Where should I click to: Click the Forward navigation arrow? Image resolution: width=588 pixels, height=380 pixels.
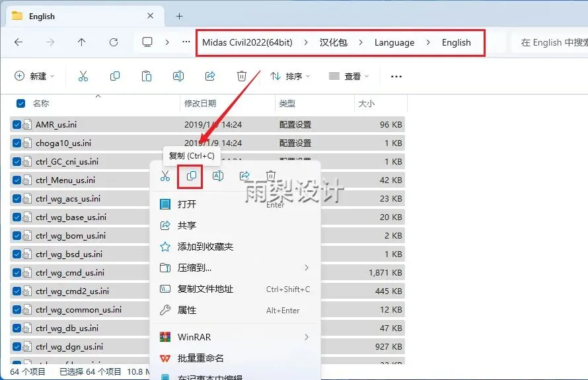(50, 42)
